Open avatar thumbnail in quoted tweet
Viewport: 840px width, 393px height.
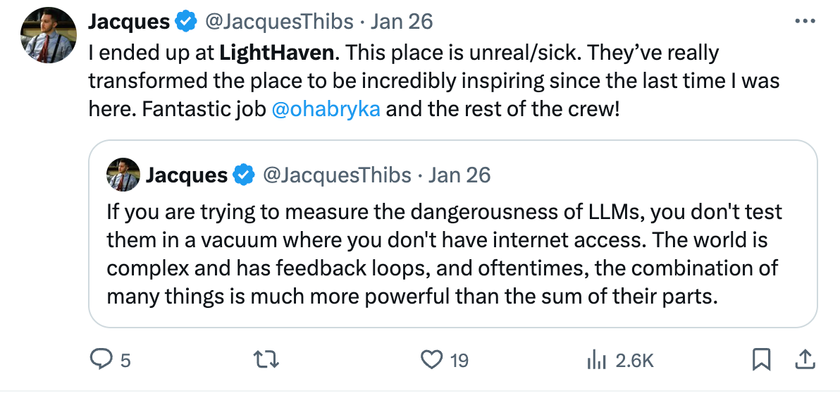[123, 175]
